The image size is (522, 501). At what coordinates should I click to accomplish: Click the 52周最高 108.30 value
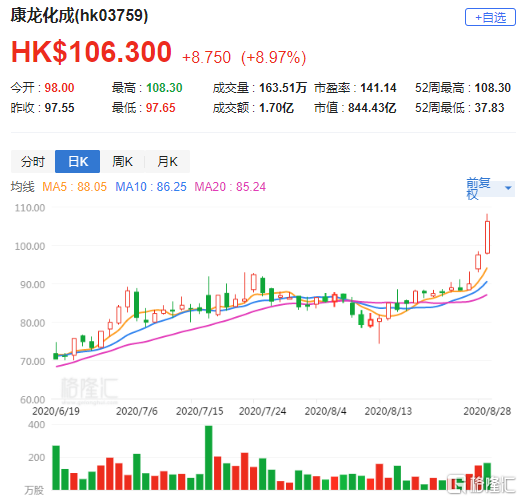463,88
